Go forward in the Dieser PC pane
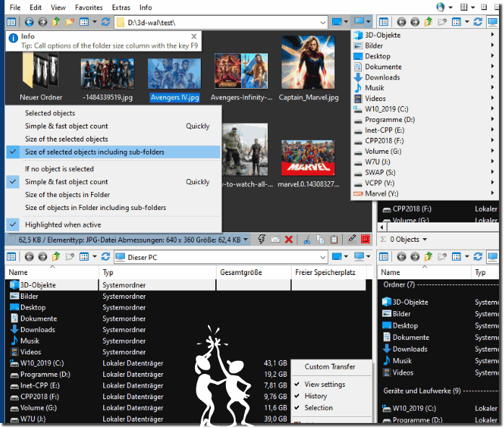 43,257
